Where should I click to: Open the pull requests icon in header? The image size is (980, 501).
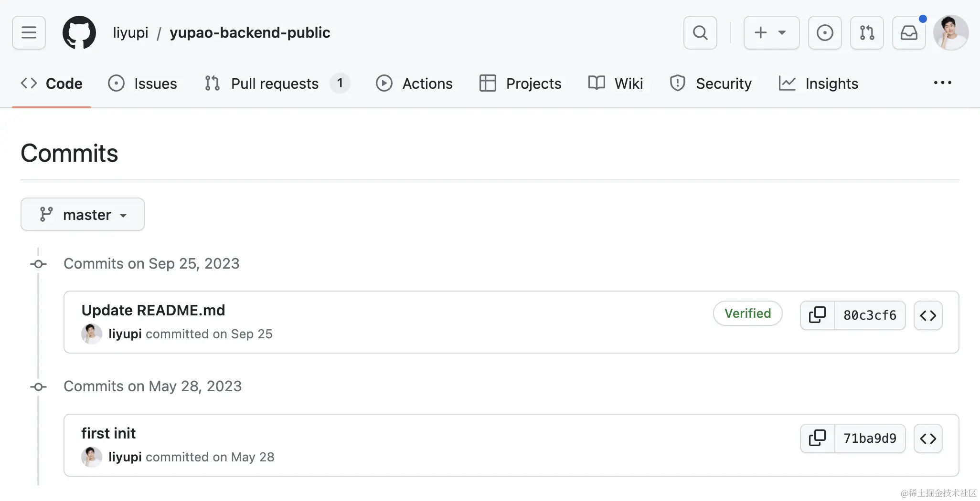pos(867,32)
